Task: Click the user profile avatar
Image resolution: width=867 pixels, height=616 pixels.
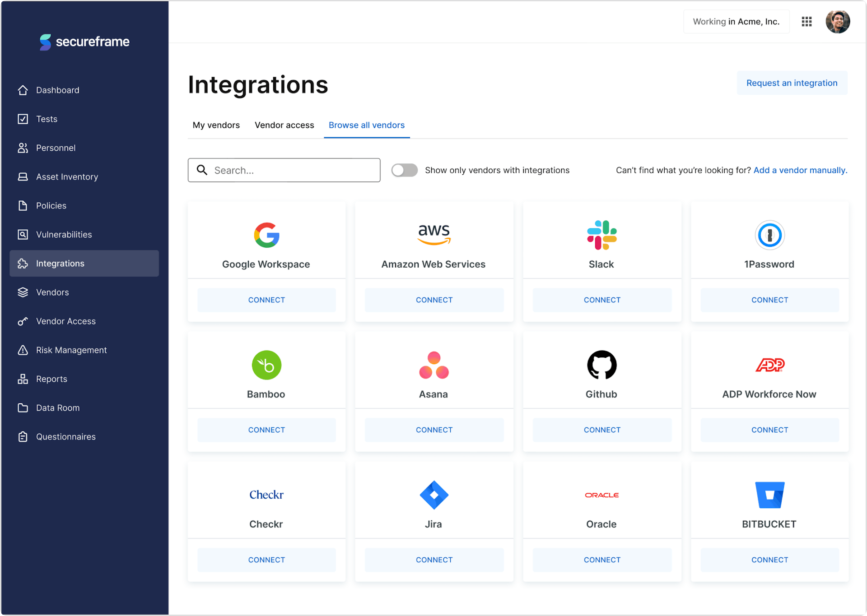Action: [x=838, y=22]
